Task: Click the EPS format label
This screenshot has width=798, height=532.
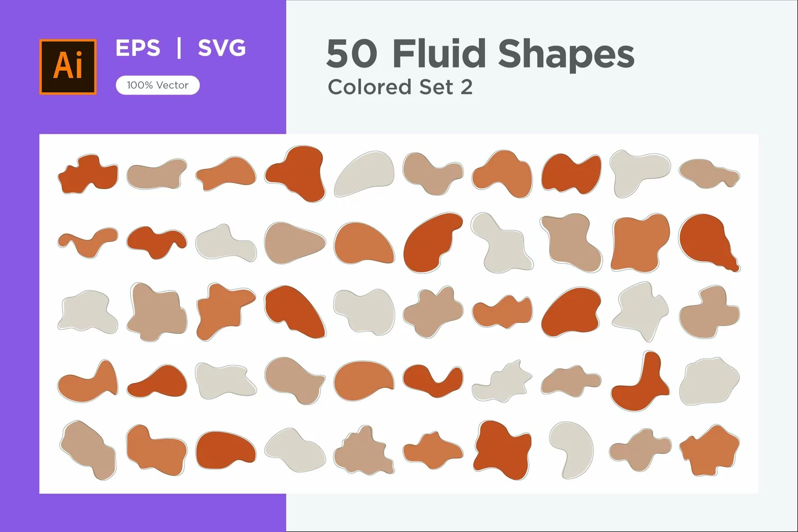Action: coord(138,48)
